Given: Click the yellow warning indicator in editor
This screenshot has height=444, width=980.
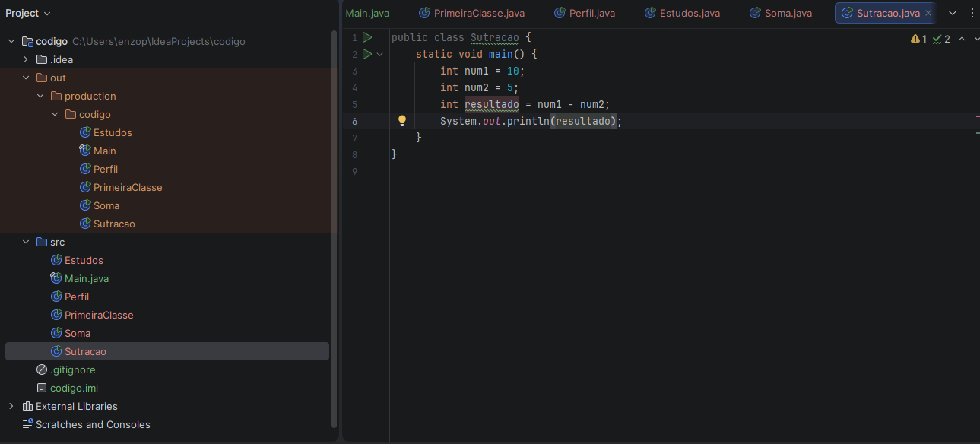Looking at the screenshot, I should 918,39.
